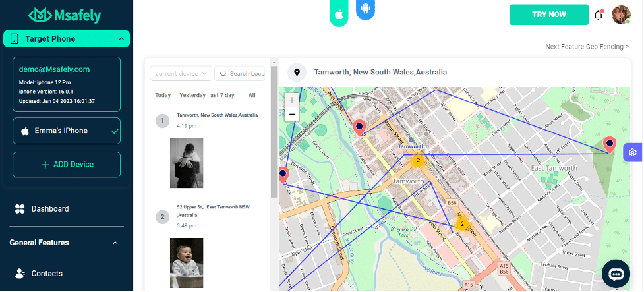Image resolution: width=644 pixels, height=292 pixels.
Task: Show Today's locations
Action: (163, 95)
